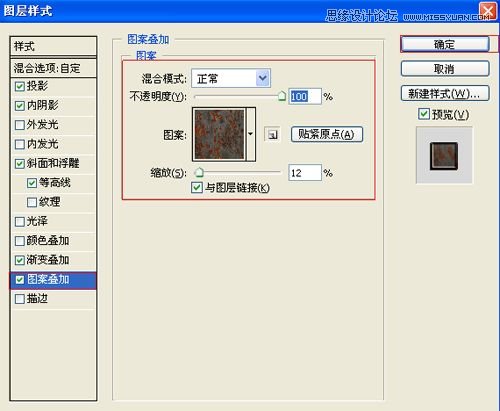Toggle the 投影 checkbox
The height and width of the screenshot is (411, 500).
pyautogui.click(x=20, y=87)
